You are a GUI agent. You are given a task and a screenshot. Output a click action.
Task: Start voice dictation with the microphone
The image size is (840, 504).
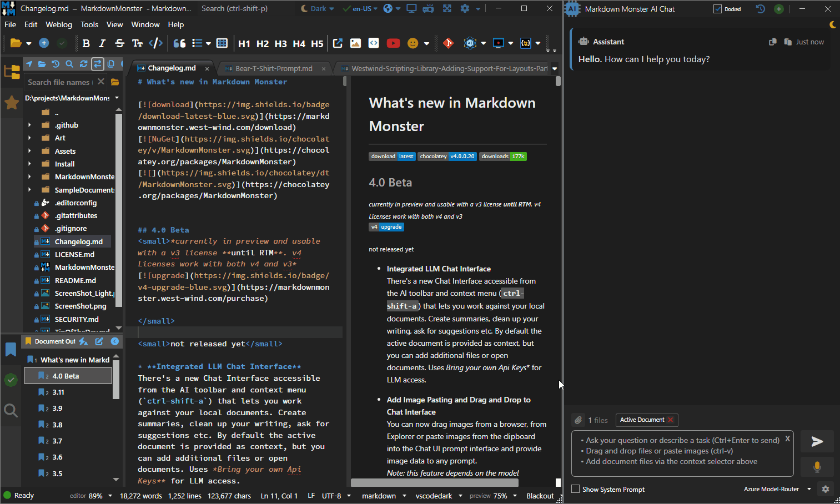pyautogui.click(x=817, y=467)
